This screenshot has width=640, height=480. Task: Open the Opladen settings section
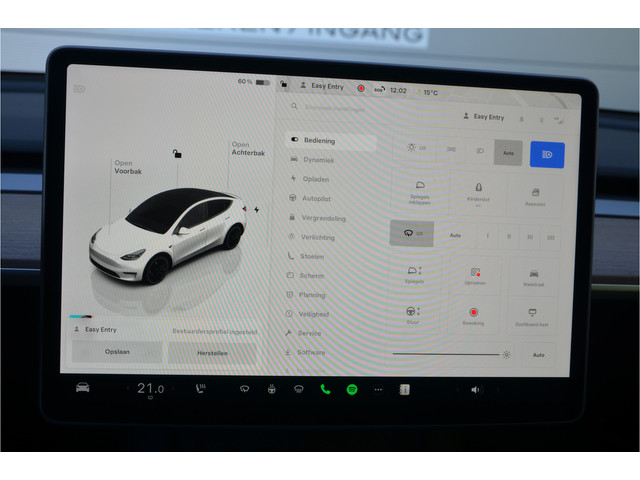(x=315, y=179)
